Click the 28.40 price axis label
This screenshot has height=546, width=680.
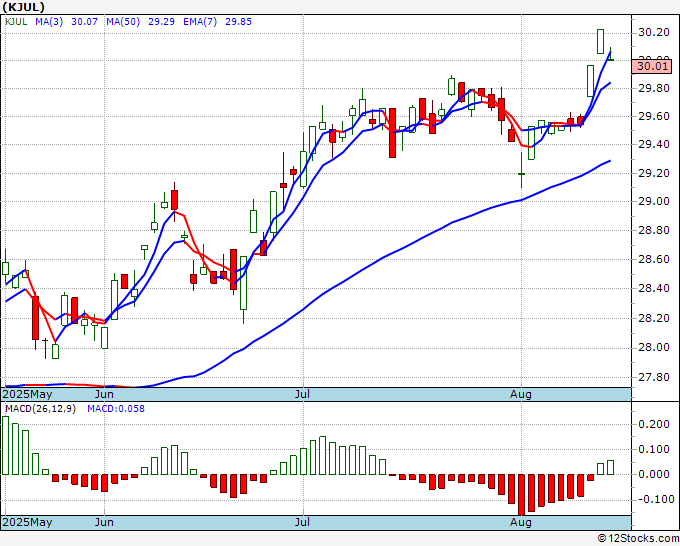(x=654, y=288)
